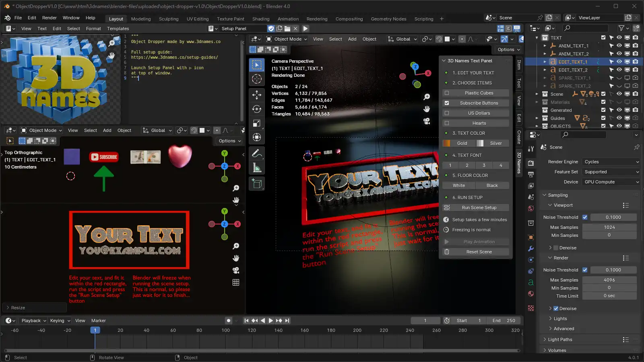This screenshot has width=644, height=362.
Task: Expand the Lights subpanel
Action: click(x=560, y=319)
